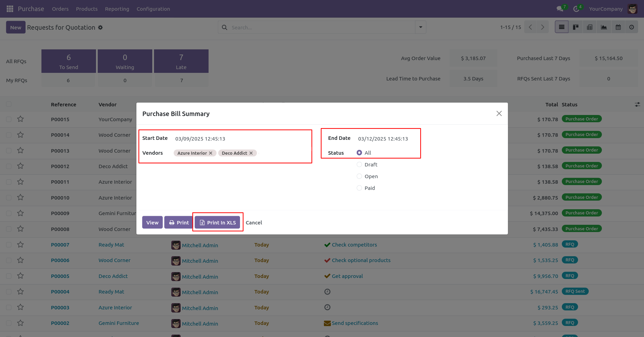Click the clock activity icon for P00003

click(x=327, y=307)
